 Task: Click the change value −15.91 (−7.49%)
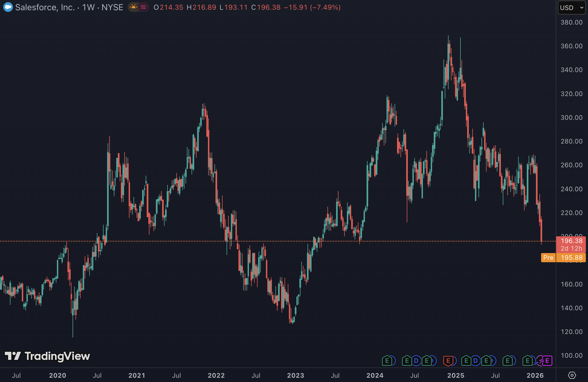coord(312,7)
